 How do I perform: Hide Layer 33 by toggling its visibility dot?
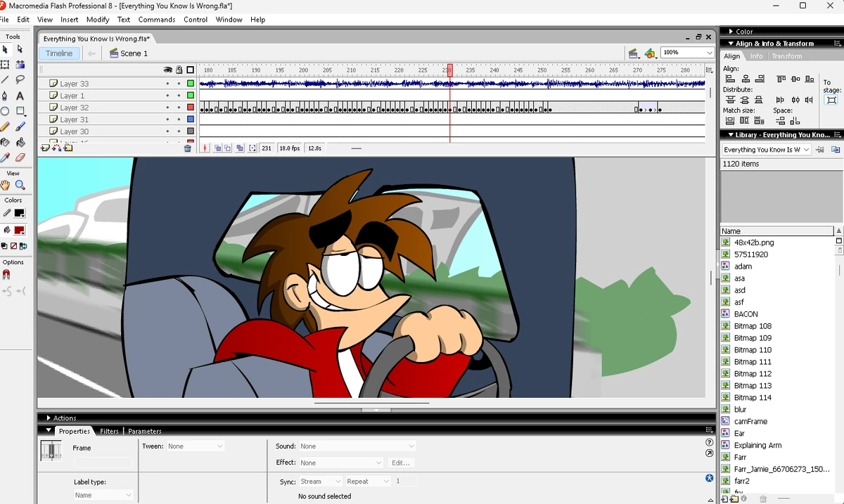click(x=167, y=84)
